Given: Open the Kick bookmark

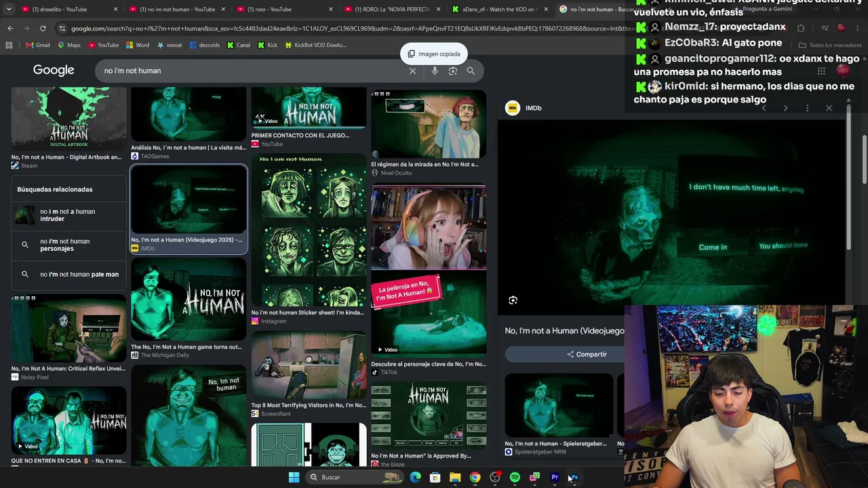Looking at the screenshot, I should pyautogui.click(x=268, y=45).
